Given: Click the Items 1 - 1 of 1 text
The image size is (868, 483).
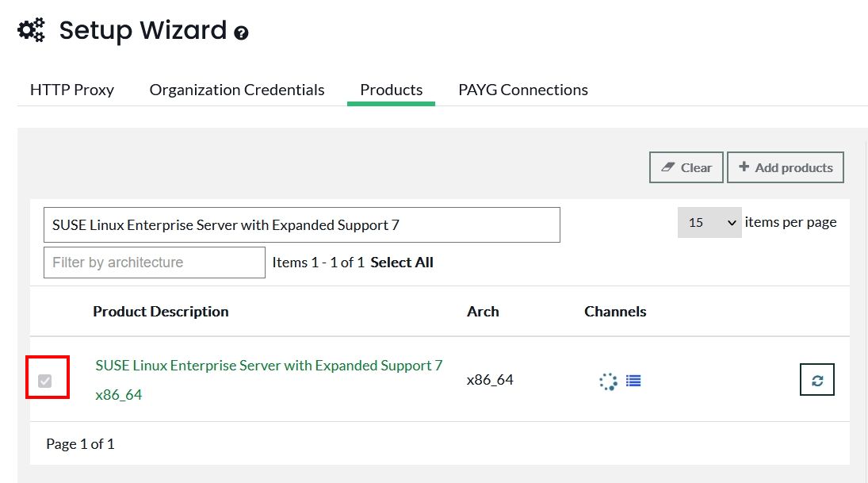Looking at the screenshot, I should [x=319, y=263].
